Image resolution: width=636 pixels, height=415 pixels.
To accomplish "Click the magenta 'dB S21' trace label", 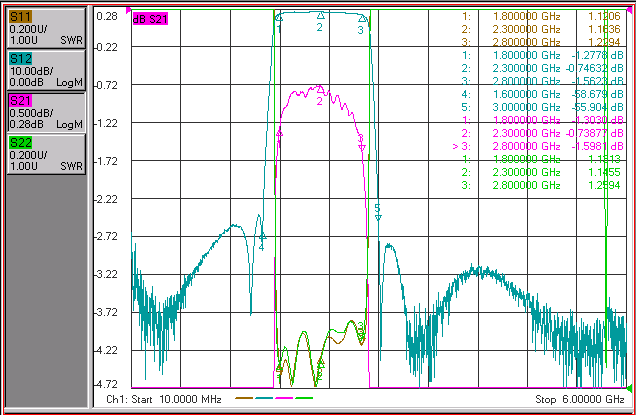I will 150,19.
